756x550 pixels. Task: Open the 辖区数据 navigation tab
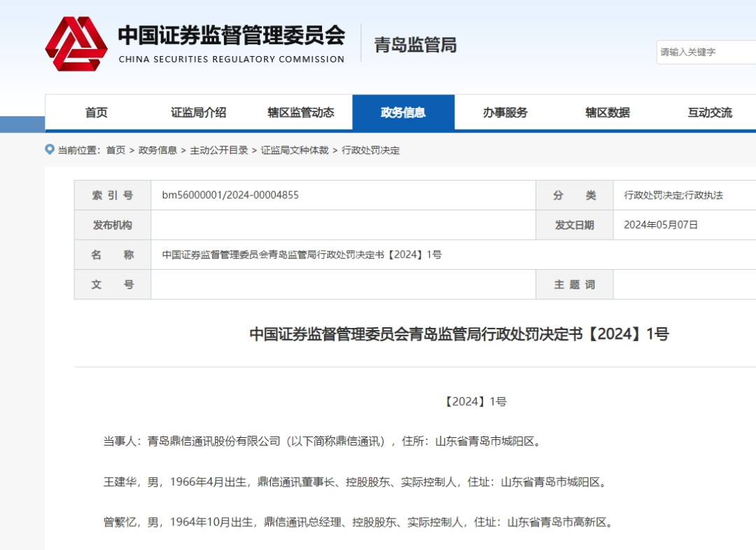(x=608, y=112)
